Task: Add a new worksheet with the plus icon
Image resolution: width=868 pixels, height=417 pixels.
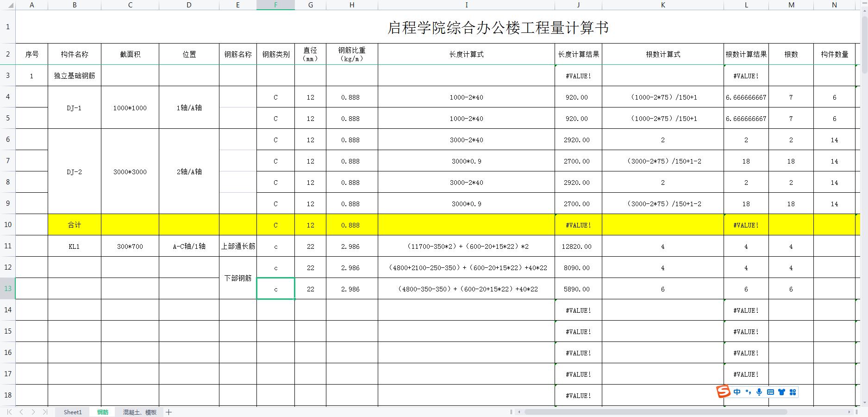Action: [169, 412]
